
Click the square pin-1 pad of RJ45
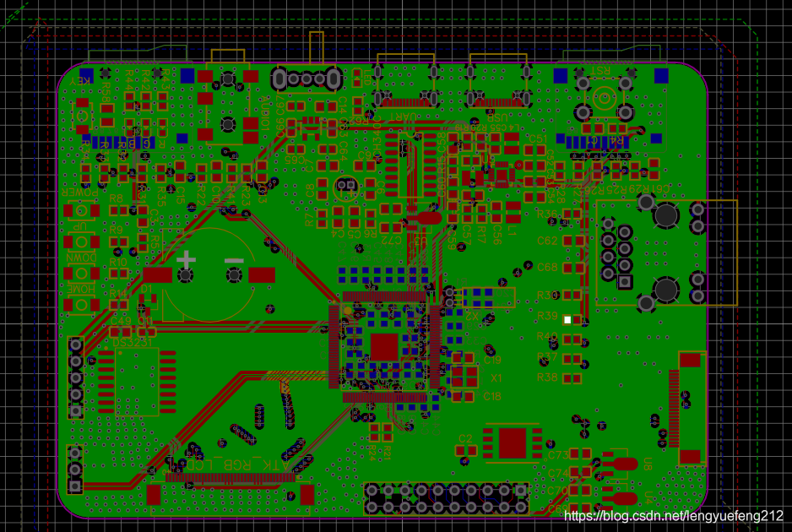[x=626, y=282]
